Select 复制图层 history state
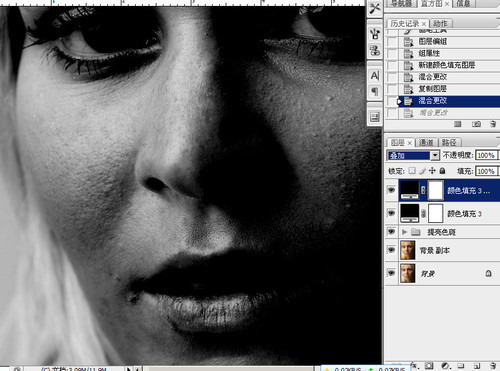 tap(432, 89)
